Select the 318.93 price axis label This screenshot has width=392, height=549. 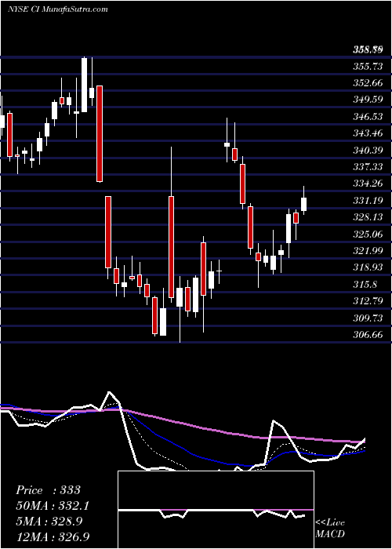(368, 267)
